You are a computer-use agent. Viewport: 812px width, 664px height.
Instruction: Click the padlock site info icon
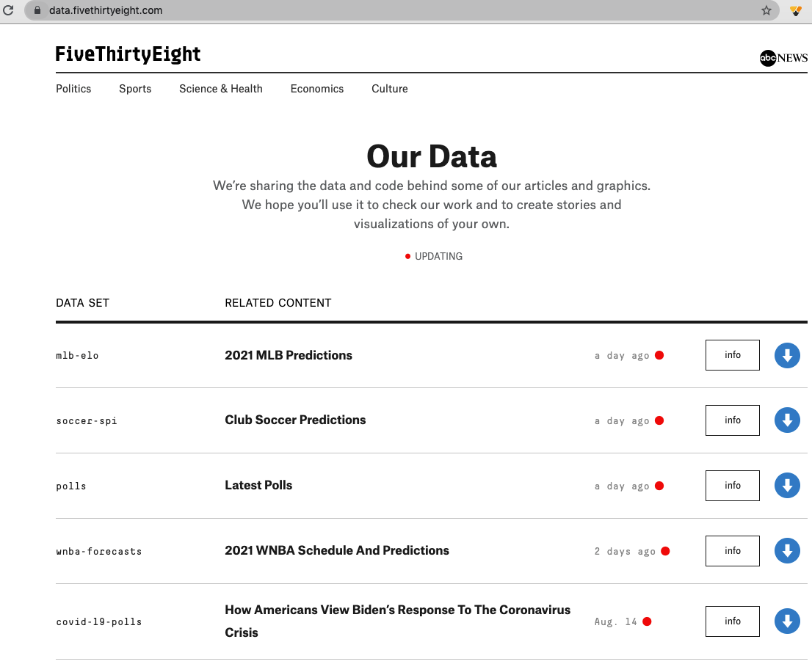[37, 10]
